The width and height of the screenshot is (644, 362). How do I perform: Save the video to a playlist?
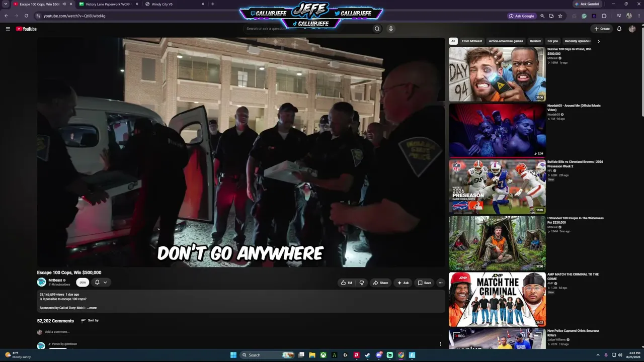tap(424, 283)
